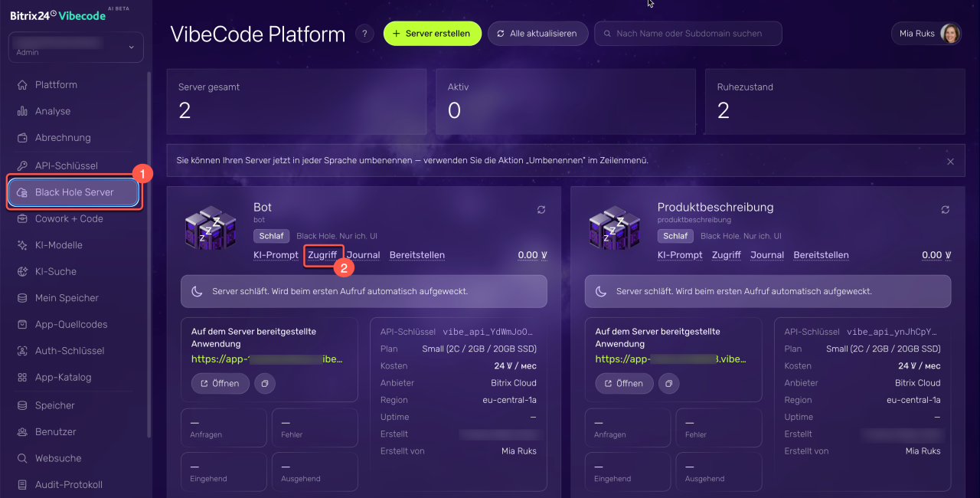Click the help question mark icon
980x498 pixels.
tap(365, 34)
